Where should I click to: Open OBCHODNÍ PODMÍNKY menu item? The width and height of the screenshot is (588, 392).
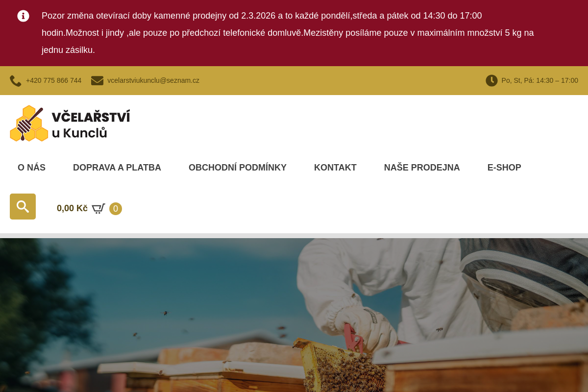coord(238,168)
